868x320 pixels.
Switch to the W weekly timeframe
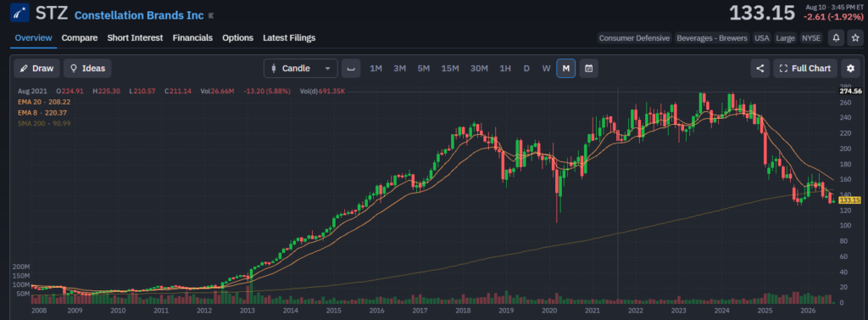[x=547, y=68]
